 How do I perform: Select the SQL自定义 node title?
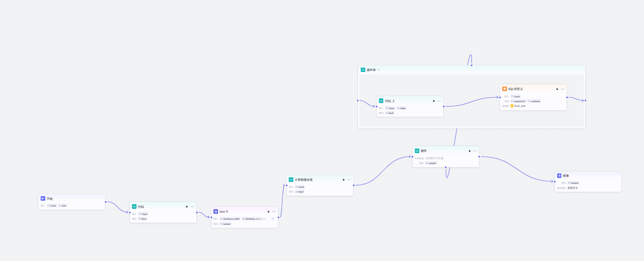point(516,89)
